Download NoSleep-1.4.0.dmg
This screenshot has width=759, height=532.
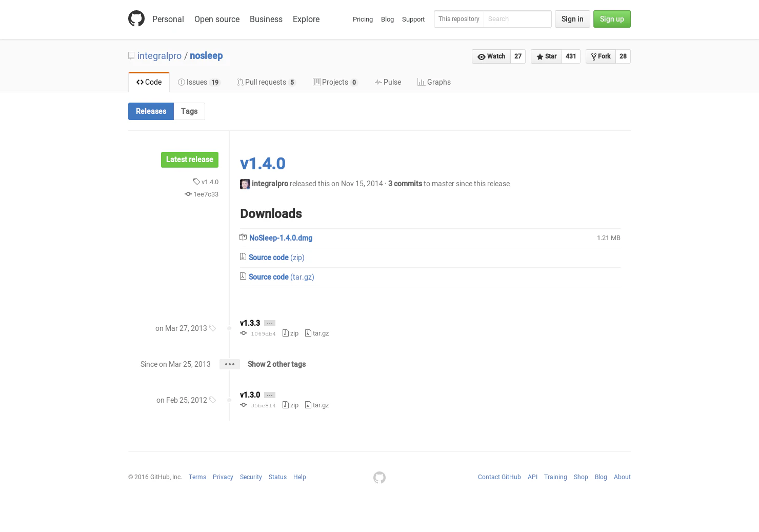click(x=281, y=238)
